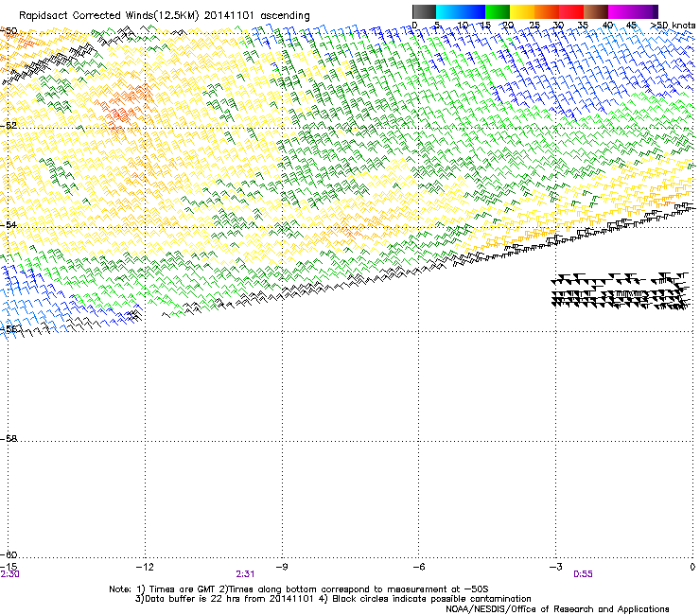Viewport: 700px width, 615px height.
Task: Click the magenta 40-45 knots legend swatch
Action: [621, 11]
